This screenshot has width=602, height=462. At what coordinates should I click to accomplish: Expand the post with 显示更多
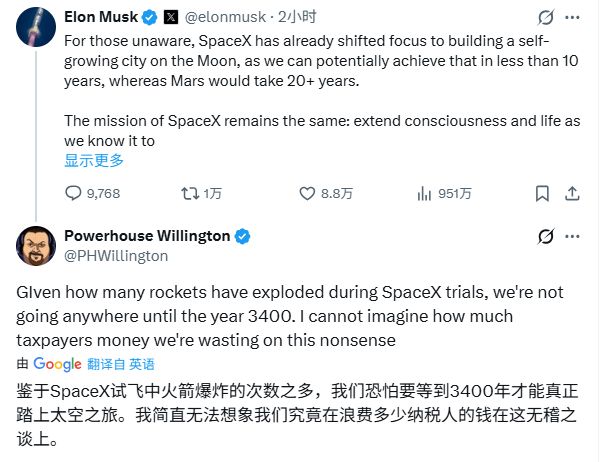[x=94, y=158]
